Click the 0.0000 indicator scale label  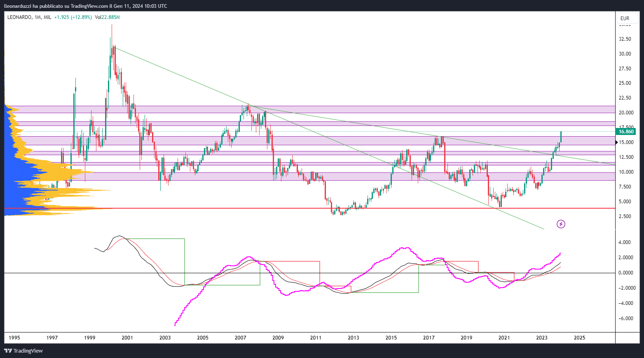625,273
